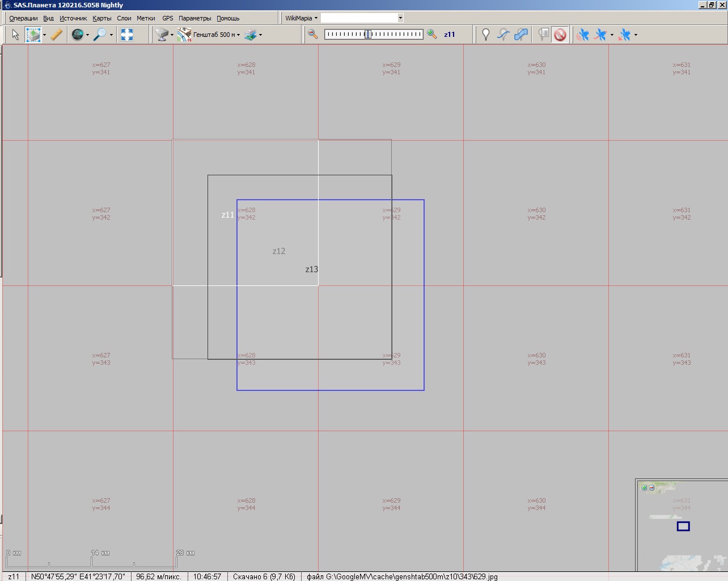This screenshot has width=728, height=581.
Task: Click the zoom in magnifier icon
Action: pyautogui.click(x=432, y=35)
